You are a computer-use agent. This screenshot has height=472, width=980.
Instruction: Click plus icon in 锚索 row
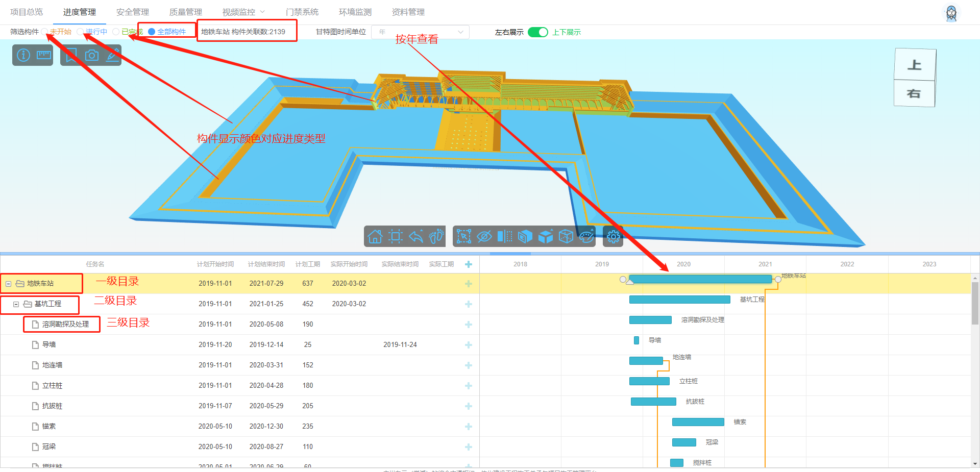(469, 427)
